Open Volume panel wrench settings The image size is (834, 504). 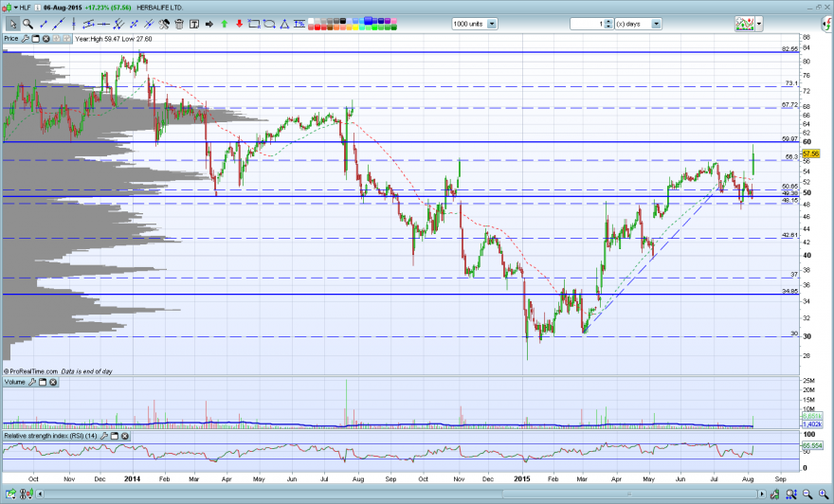click(x=32, y=382)
